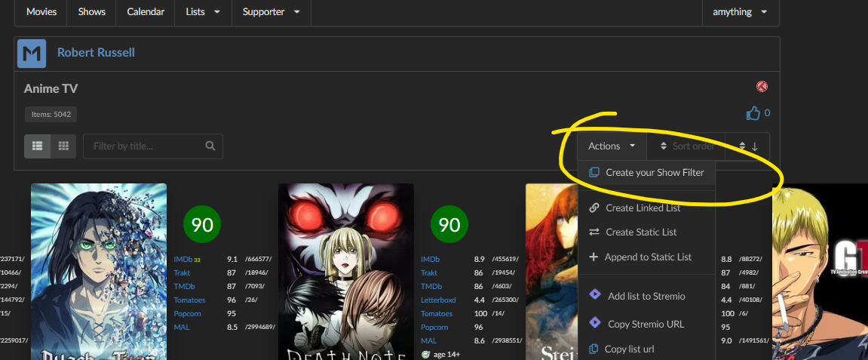Click the age 14+ rating icon
The image size is (868, 360).
[x=425, y=354]
